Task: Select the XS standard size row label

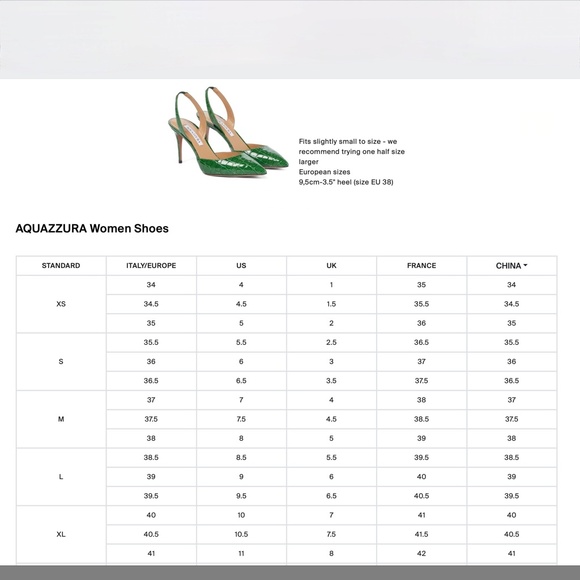Action: pyautogui.click(x=61, y=304)
